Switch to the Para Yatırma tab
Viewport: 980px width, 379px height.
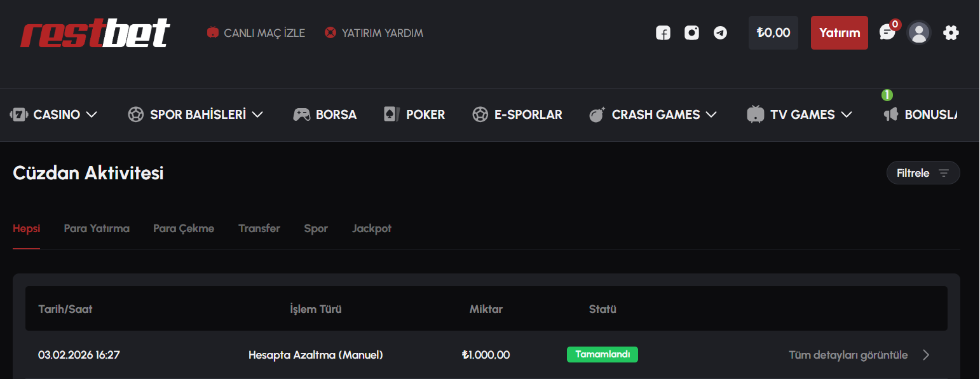tap(97, 228)
